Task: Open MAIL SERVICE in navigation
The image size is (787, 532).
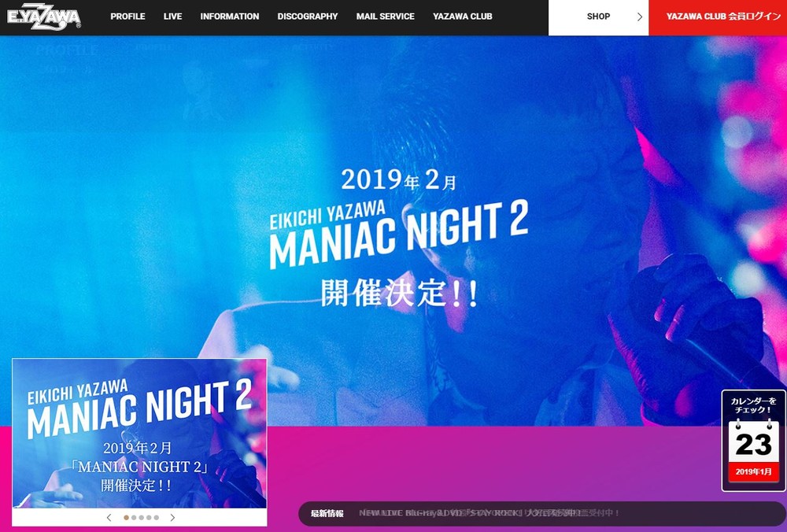Action: tap(386, 17)
